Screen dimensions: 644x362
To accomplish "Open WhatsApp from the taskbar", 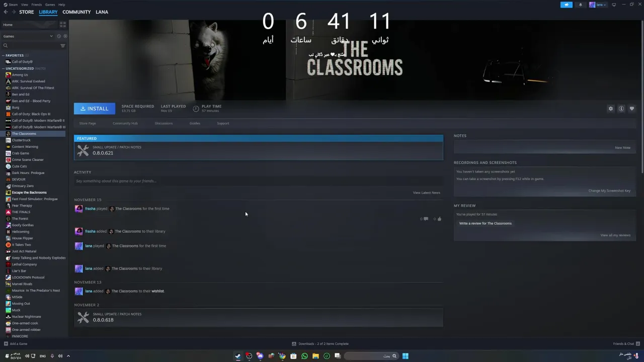I will 304,356.
